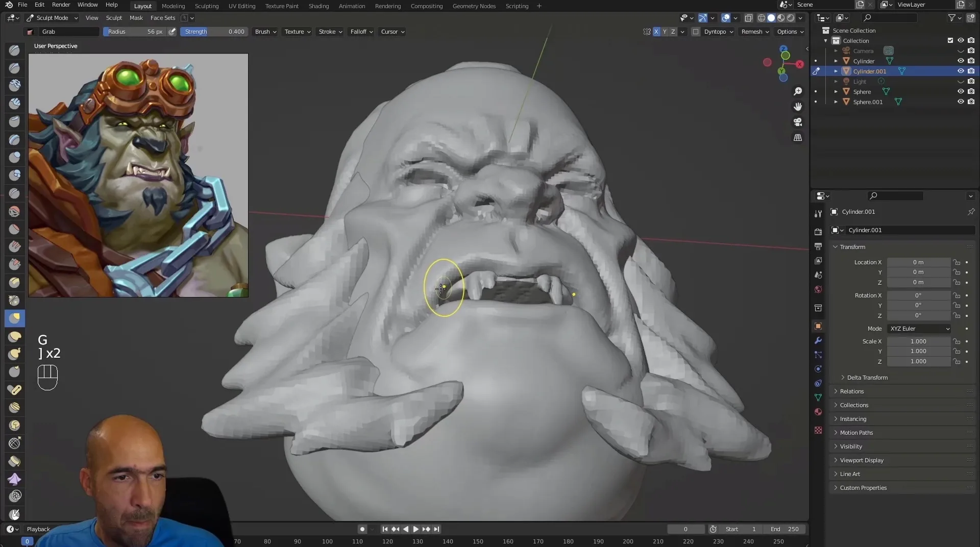This screenshot has width=980, height=547.
Task: Select the Pose brush
Action: point(14,389)
